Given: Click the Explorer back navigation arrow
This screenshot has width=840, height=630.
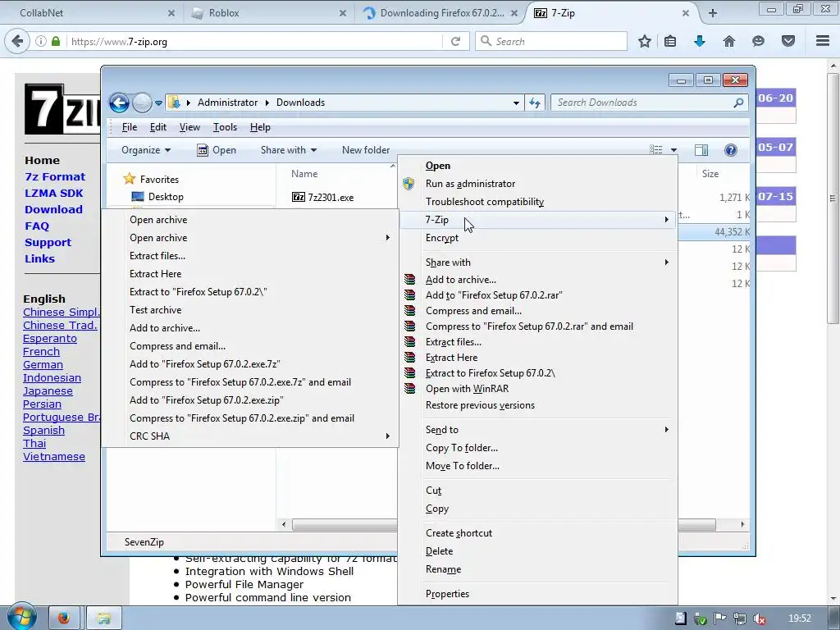Looking at the screenshot, I should 119,103.
